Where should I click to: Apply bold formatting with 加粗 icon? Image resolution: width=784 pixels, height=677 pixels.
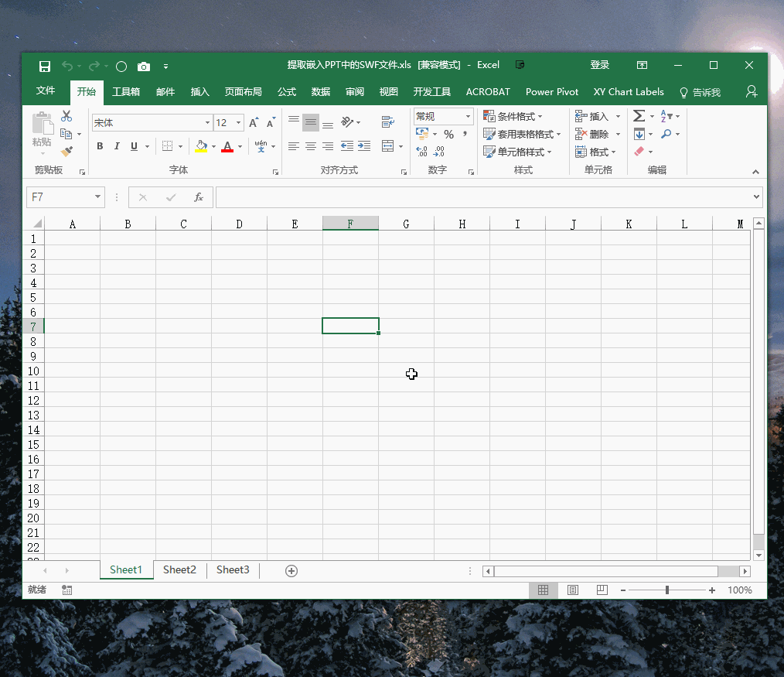coord(99,145)
